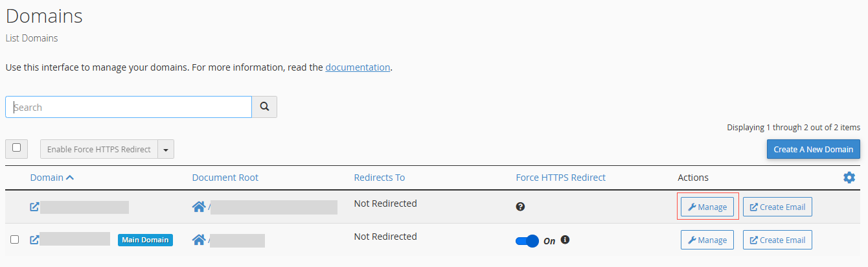This screenshot has width=868, height=267.
Task: Click Create A New Domain button
Action: coord(814,149)
